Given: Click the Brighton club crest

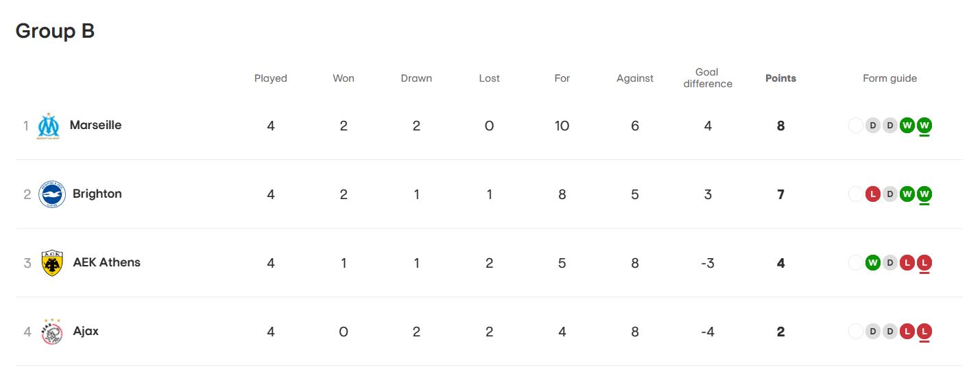Looking at the screenshot, I should [51, 194].
